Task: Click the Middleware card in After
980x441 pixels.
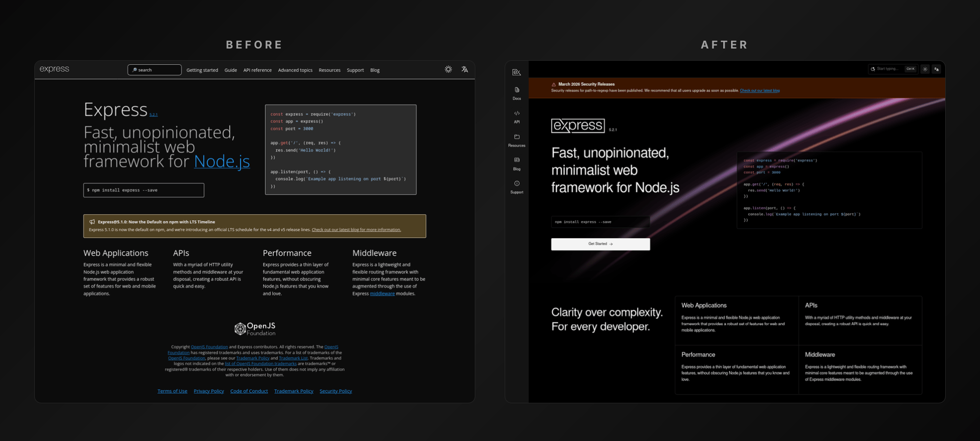Action: 860,369
